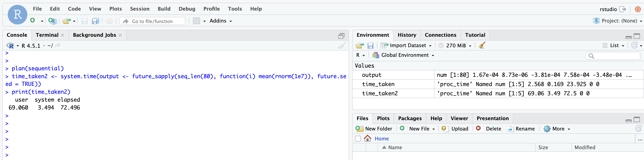Open the Project: (None) dropdown

pyautogui.click(x=617, y=21)
